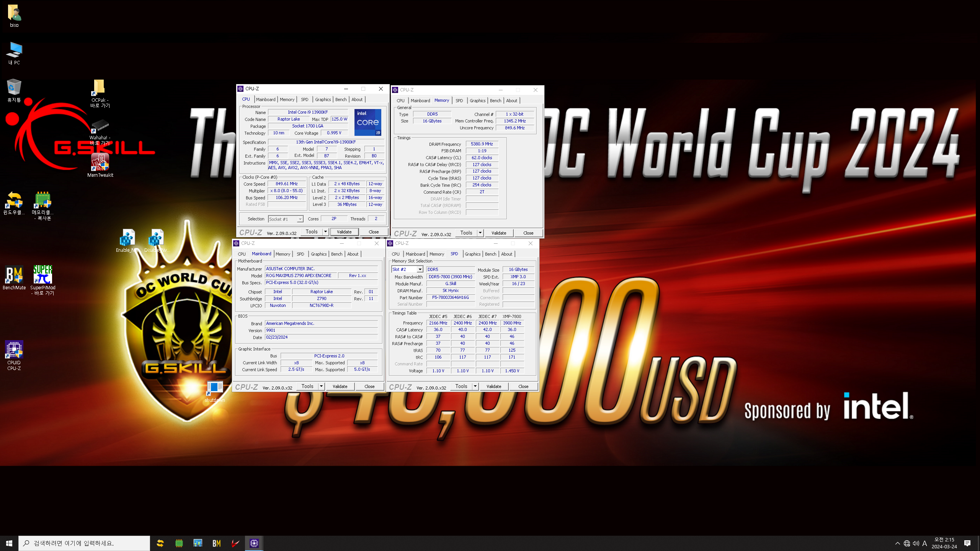Expand Tools dropdown arrow in SPD window
This screenshot has height=551, width=980.
coord(475,386)
